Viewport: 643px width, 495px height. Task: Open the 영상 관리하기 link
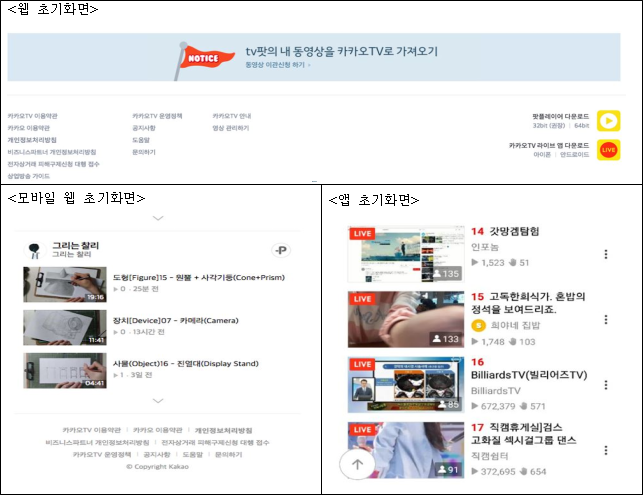tap(231, 128)
